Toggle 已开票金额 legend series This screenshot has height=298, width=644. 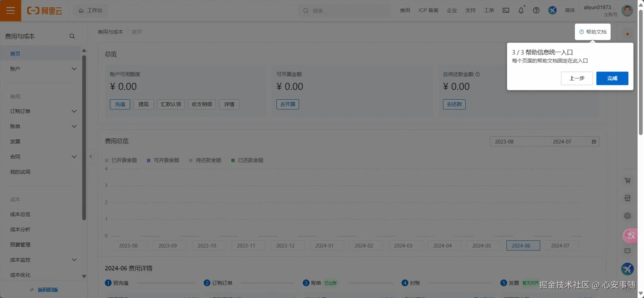(x=121, y=160)
